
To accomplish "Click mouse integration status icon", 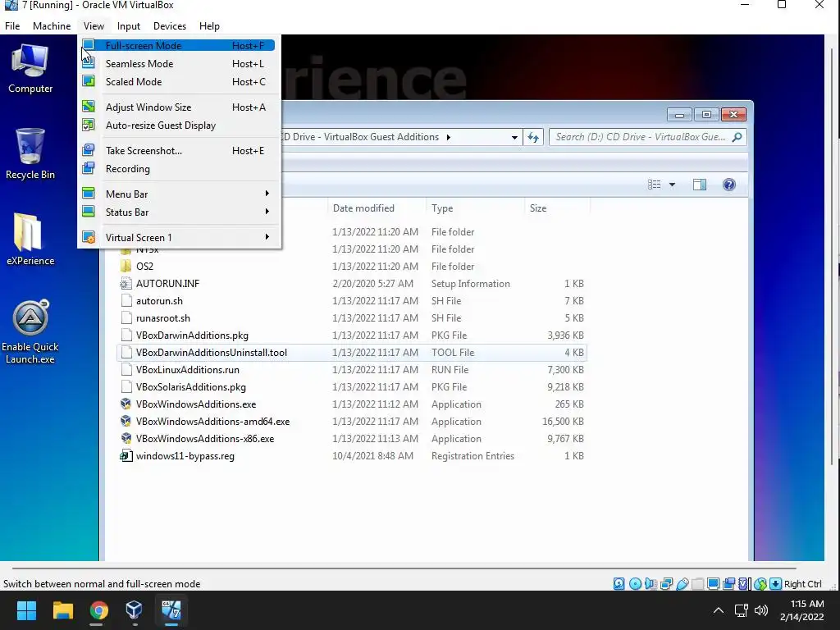I will (760, 584).
